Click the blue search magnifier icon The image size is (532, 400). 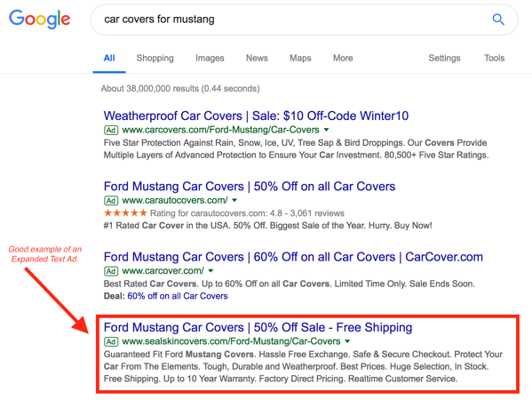pos(498,20)
